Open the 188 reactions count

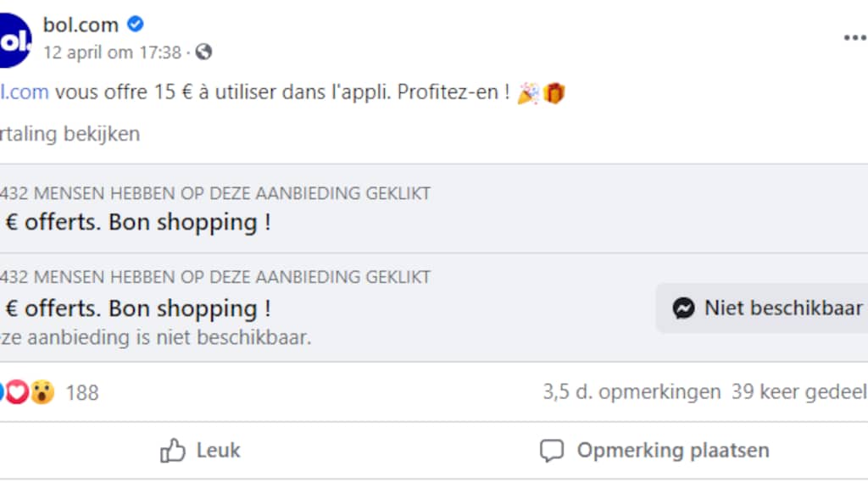[x=81, y=392]
